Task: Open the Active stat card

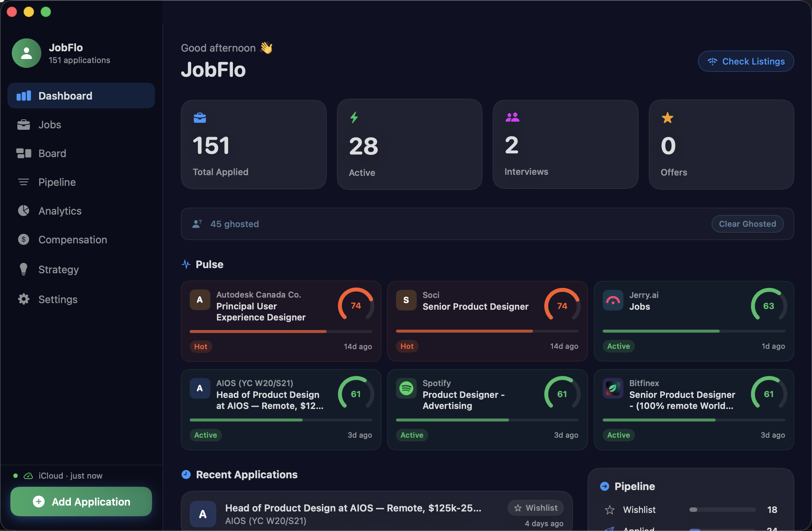Action: (410, 145)
